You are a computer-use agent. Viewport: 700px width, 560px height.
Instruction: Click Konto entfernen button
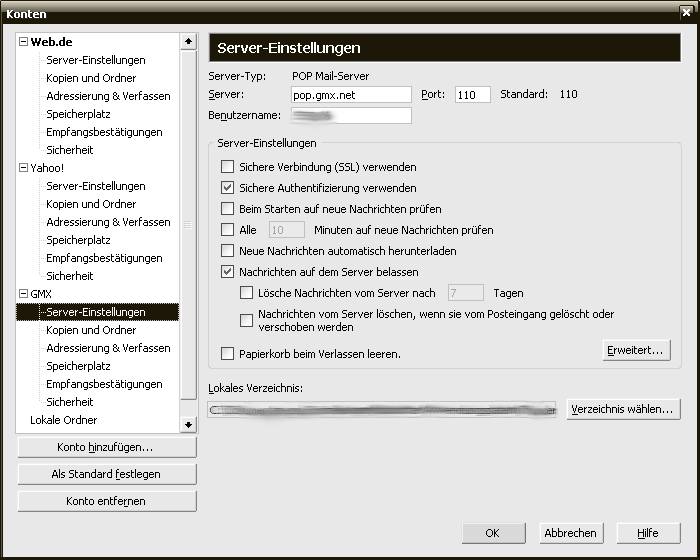(x=107, y=501)
